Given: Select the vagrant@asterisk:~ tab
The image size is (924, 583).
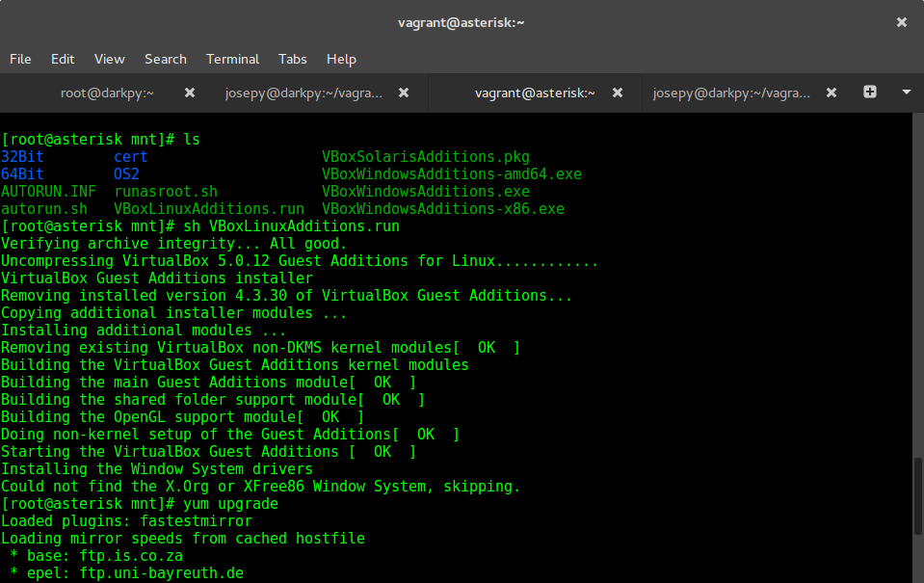Looking at the screenshot, I should click(535, 93).
